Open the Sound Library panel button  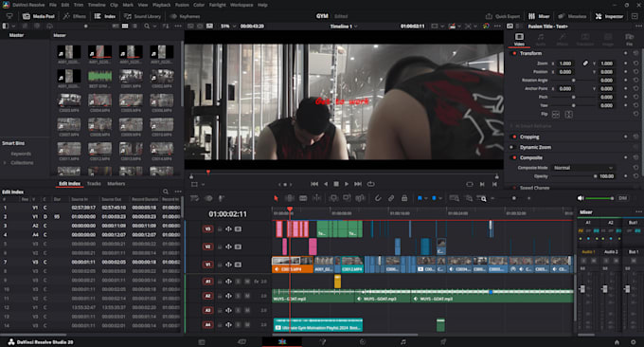142,16
